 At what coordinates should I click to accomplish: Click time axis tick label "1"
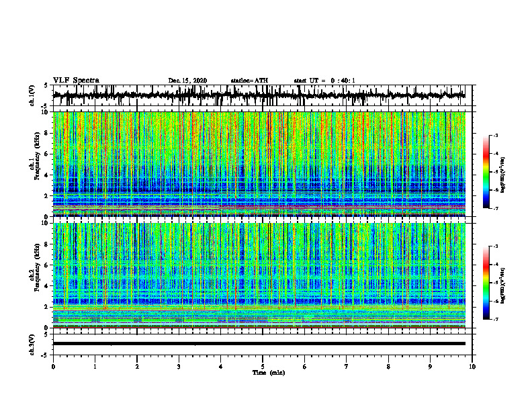95,367
